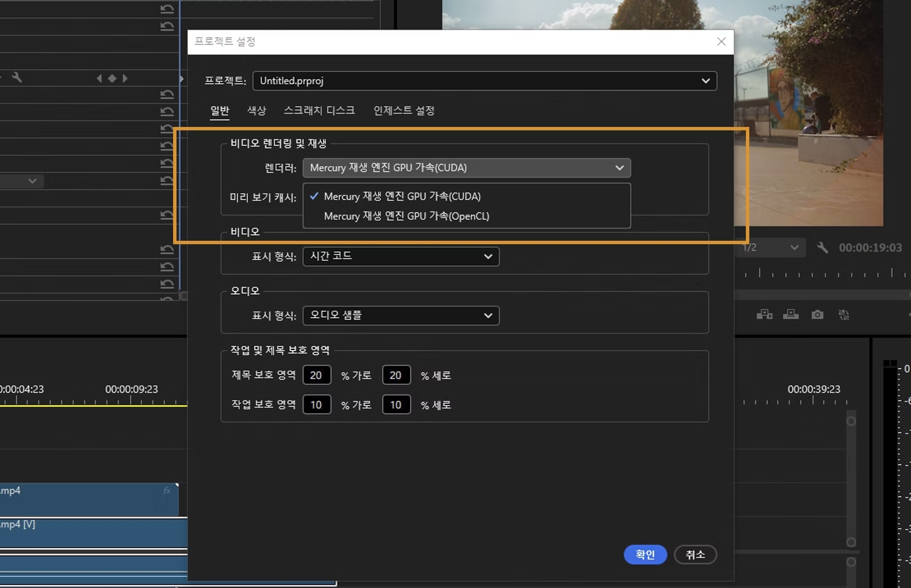911x588 pixels.
Task: Click the fx badge on the mp4 clip
Action: click(x=166, y=490)
